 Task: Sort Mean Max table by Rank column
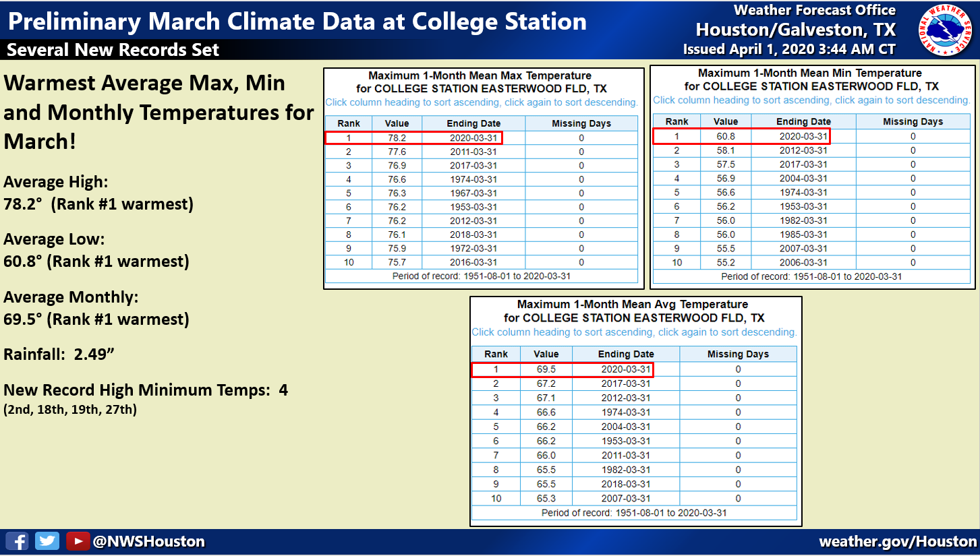pyautogui.click(x=349, y=123)
